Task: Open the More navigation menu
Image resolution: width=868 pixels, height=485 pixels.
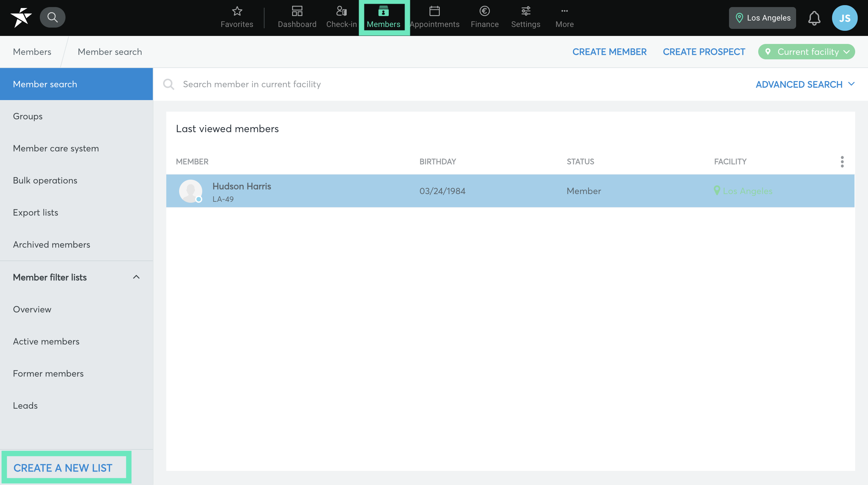Action: click(564, 18)
